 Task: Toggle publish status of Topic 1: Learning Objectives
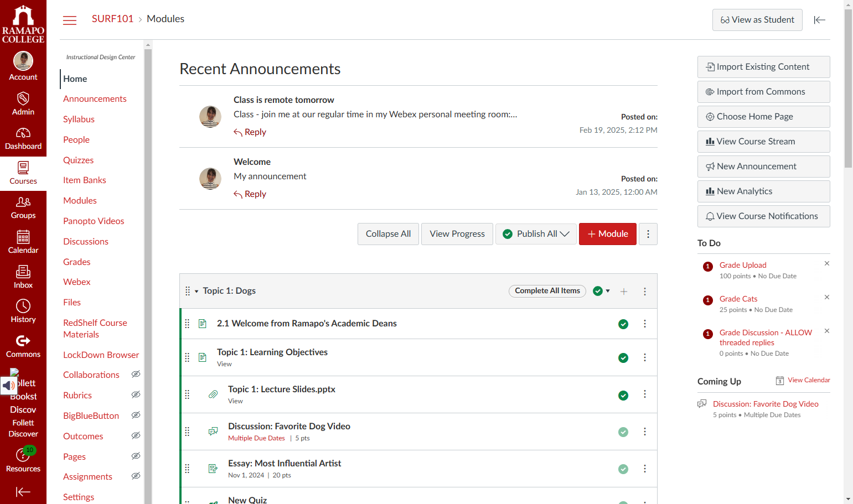[623, 358]
